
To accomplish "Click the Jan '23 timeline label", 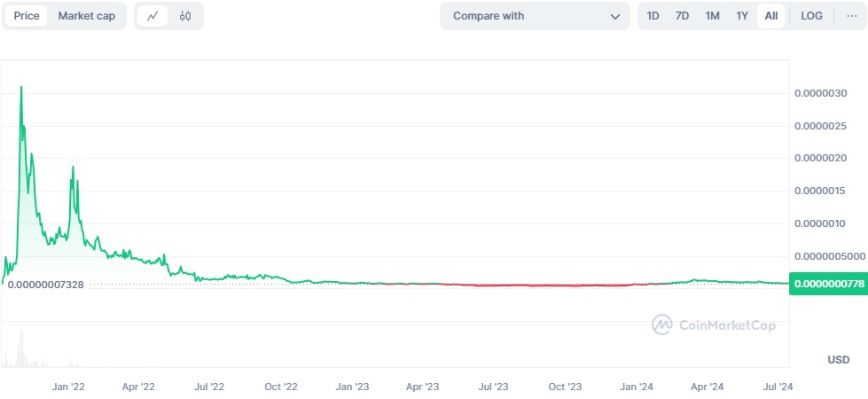I will coord(353,387).
